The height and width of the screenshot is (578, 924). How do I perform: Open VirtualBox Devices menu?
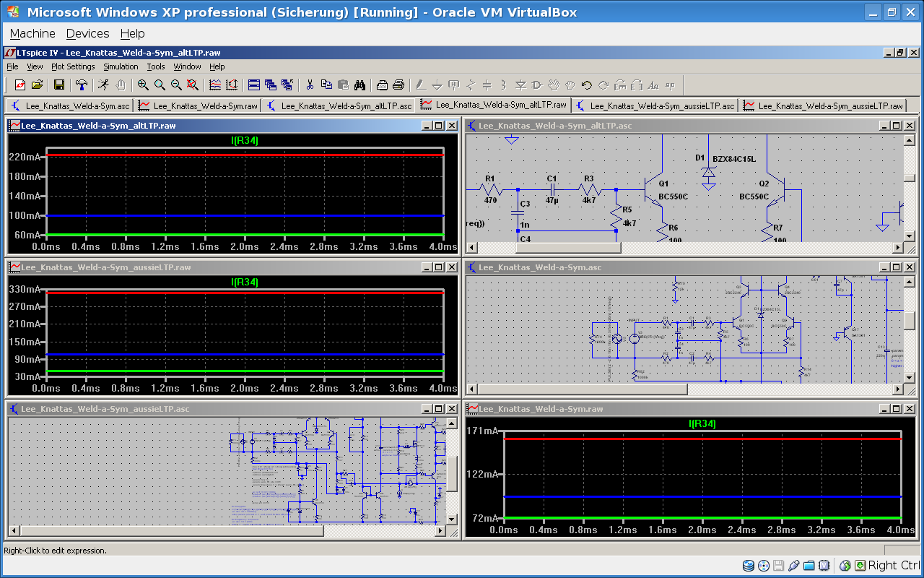click(87, 33)
